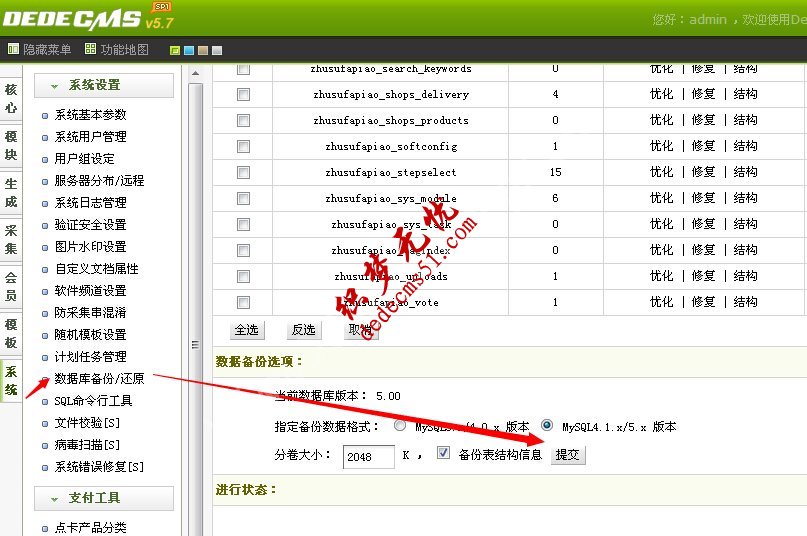Check the zhusufapiao_shops_delivery table checkbox
807x536 pixels.
pyautogui.click(x=243, y=94)
